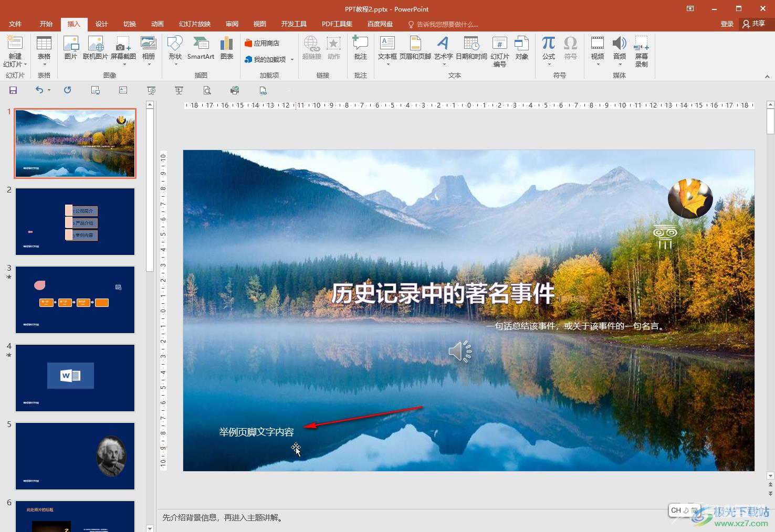Click the Redo circular arrow icon

pyautogui.click(x=67, y=90)
